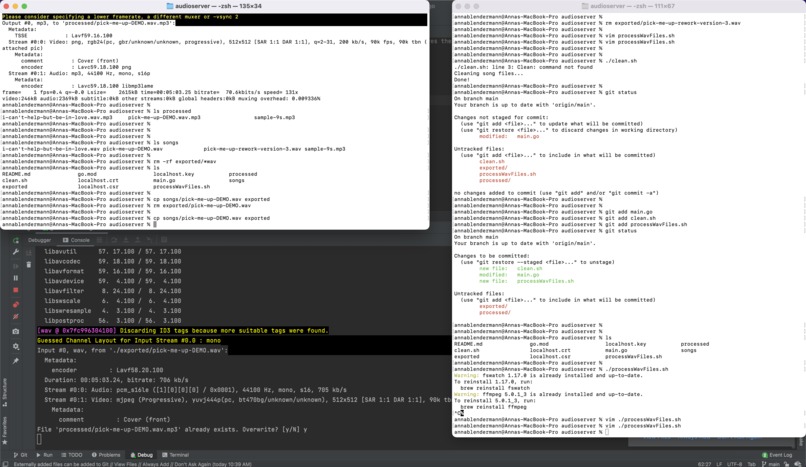
Task: Click the Run to Cursor icon
Action: pos(150,240)
